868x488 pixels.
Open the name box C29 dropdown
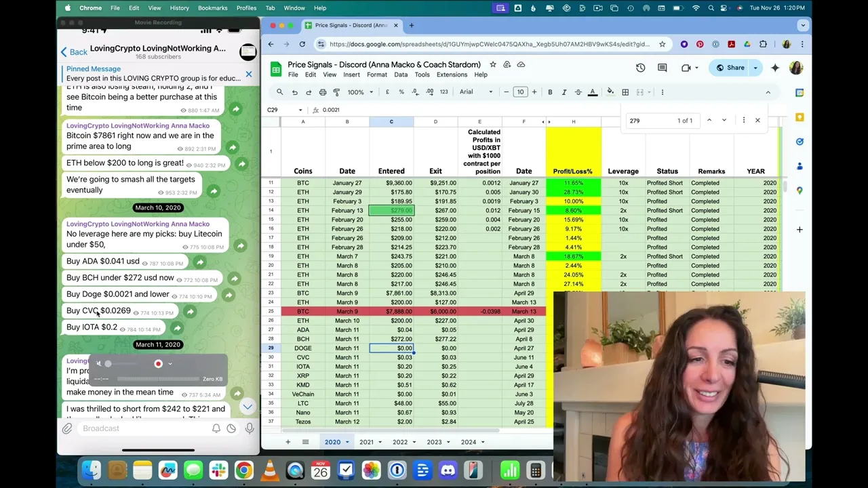300,110
